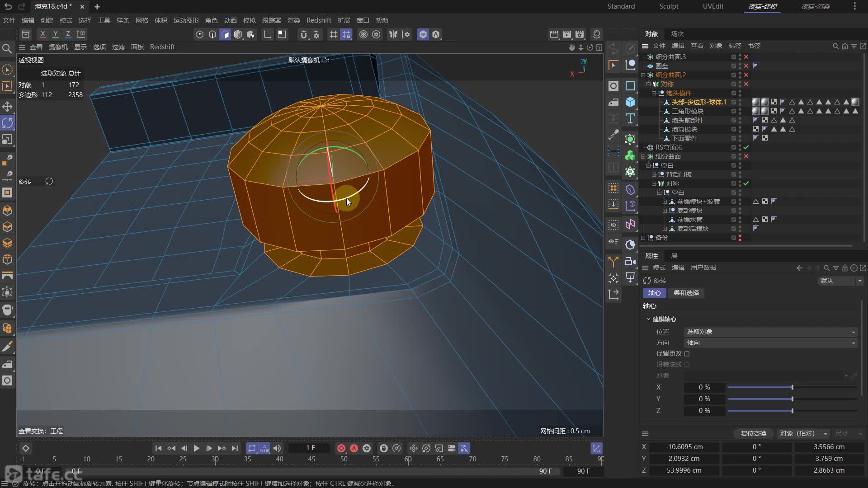
Task: Toggle the snap magnet icon
Action: 304,34
